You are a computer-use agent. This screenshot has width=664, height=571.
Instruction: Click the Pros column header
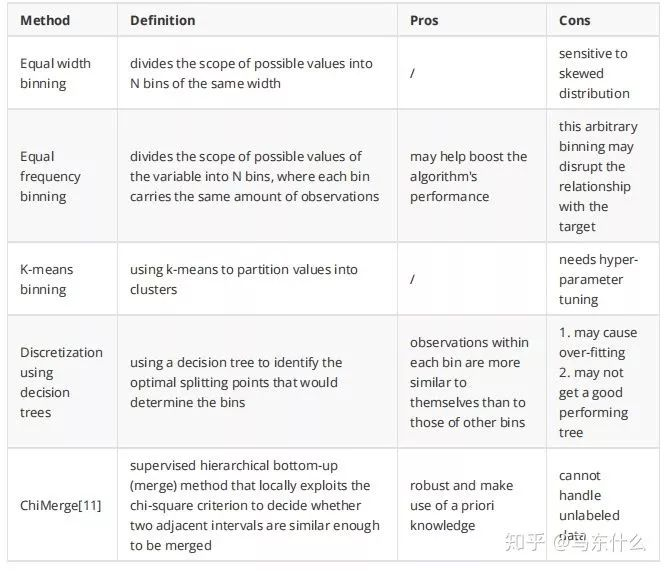pos(424,20)
